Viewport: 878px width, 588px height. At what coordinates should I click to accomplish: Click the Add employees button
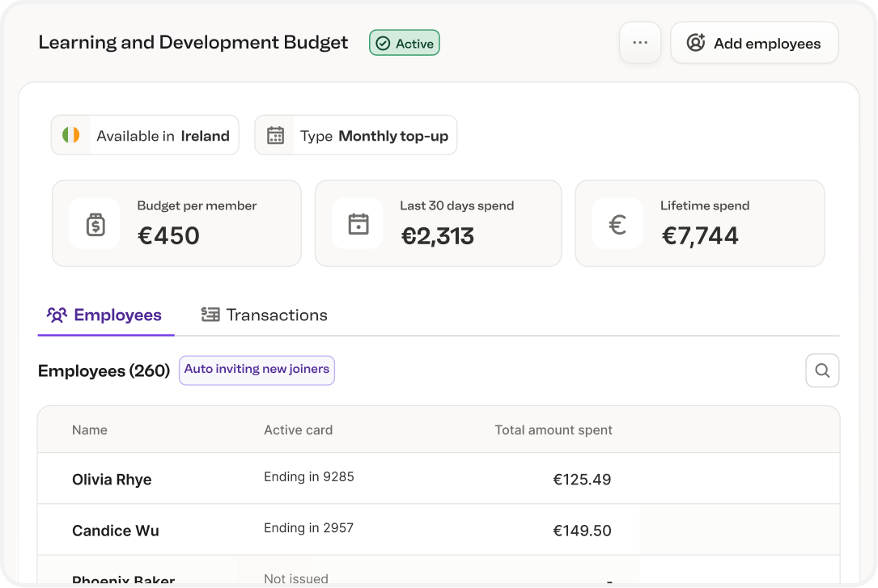[754, 44]
